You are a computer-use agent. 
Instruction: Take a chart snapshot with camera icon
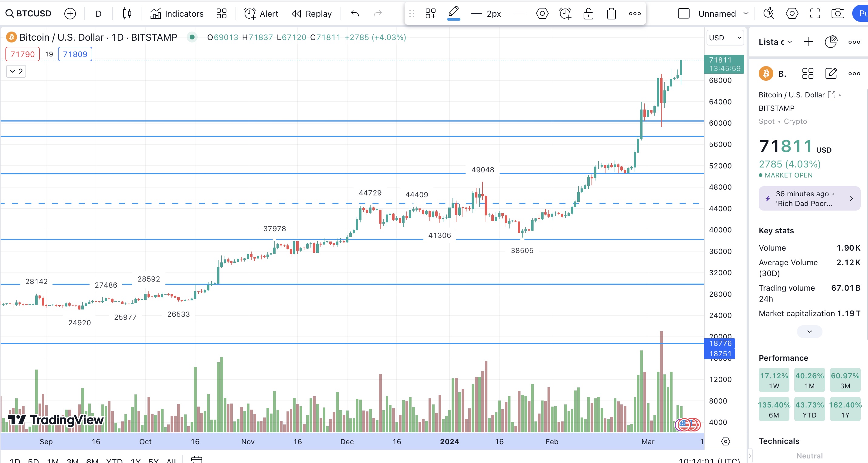pyautogui.click(x=838, y=13)
